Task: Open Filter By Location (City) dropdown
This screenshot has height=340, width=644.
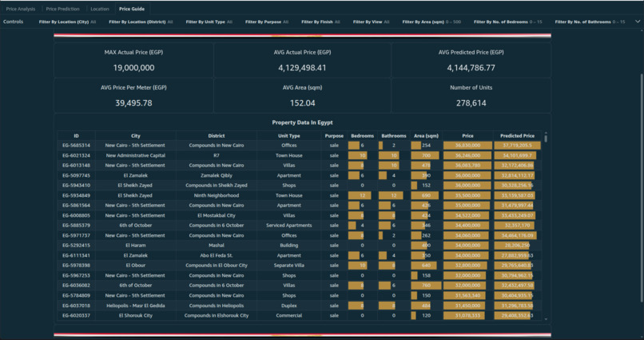Action: (x=67, y=22)
